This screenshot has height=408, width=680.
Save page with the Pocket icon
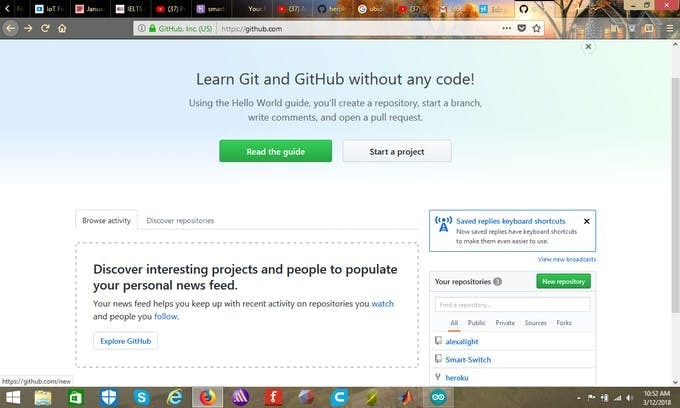click(522, 28)
